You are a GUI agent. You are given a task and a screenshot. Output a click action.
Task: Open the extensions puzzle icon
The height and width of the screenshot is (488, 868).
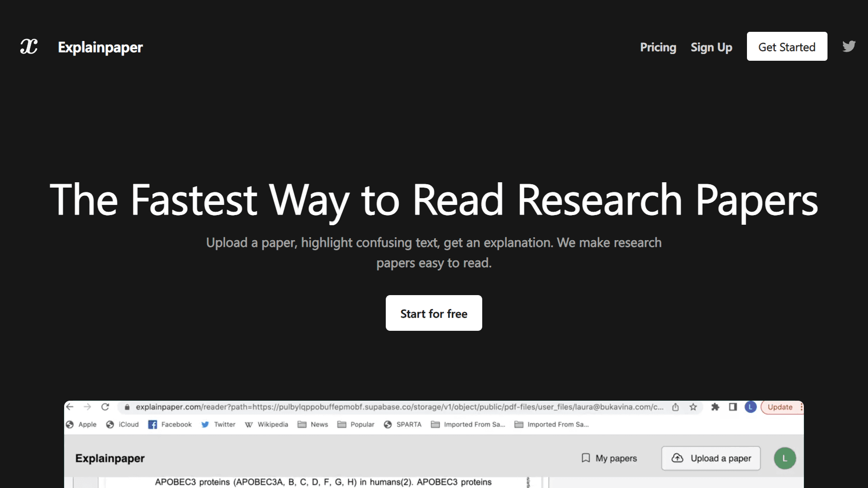point(715,407)
